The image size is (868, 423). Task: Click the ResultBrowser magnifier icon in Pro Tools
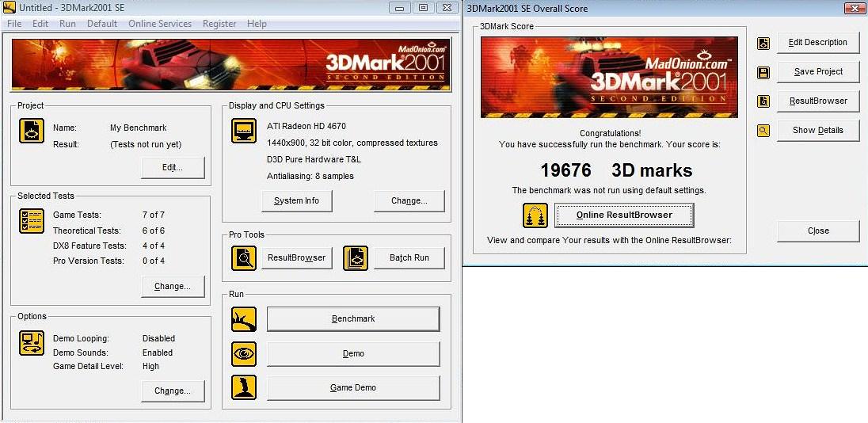point(243,258)
